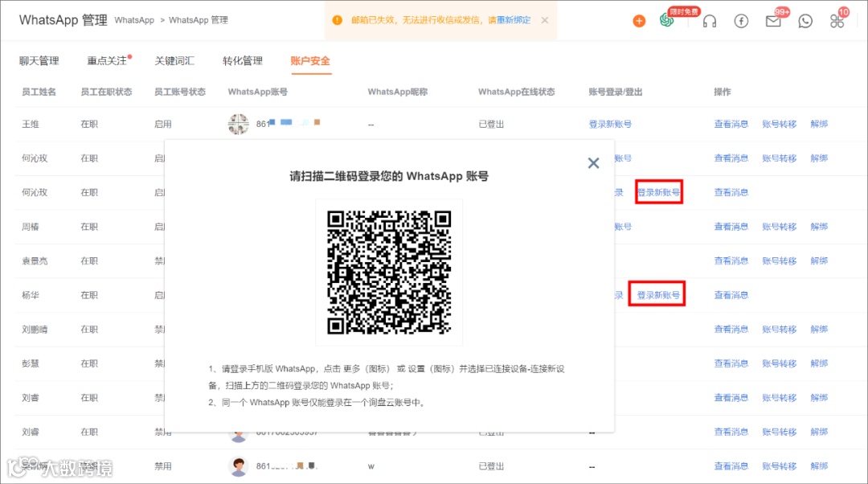The width and height of the screenshot is (868, 484).
Task: Click the 员工账号状态 column header
Action: (x=180, y=92)
